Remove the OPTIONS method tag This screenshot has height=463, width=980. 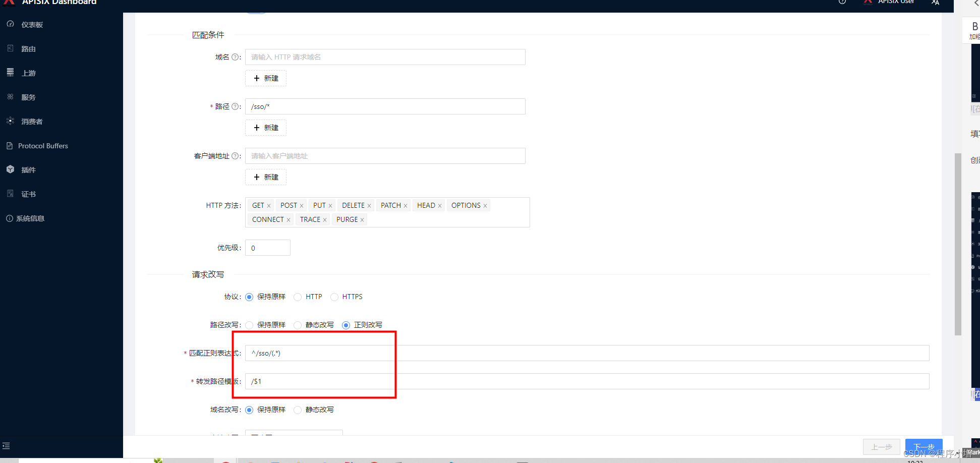(485, 206)
